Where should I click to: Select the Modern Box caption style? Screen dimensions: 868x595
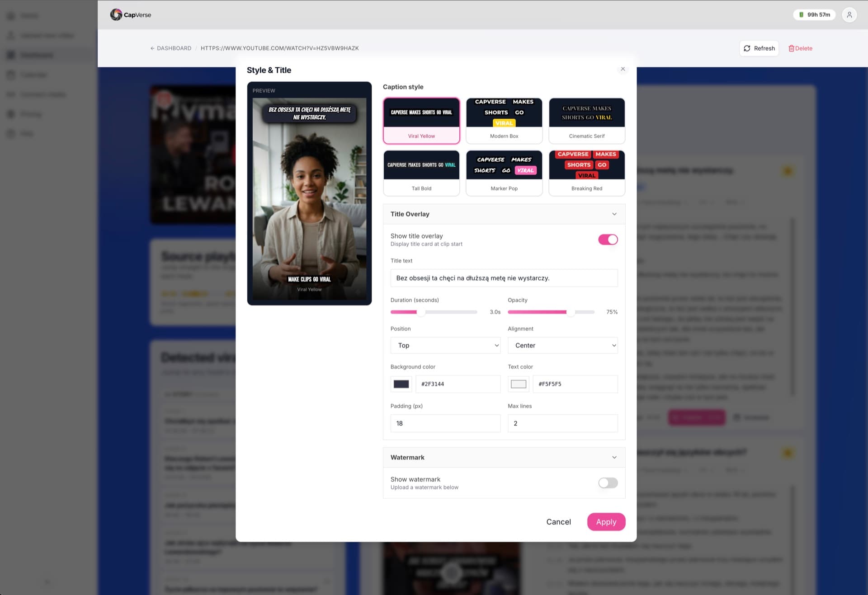tap(504, 121)
